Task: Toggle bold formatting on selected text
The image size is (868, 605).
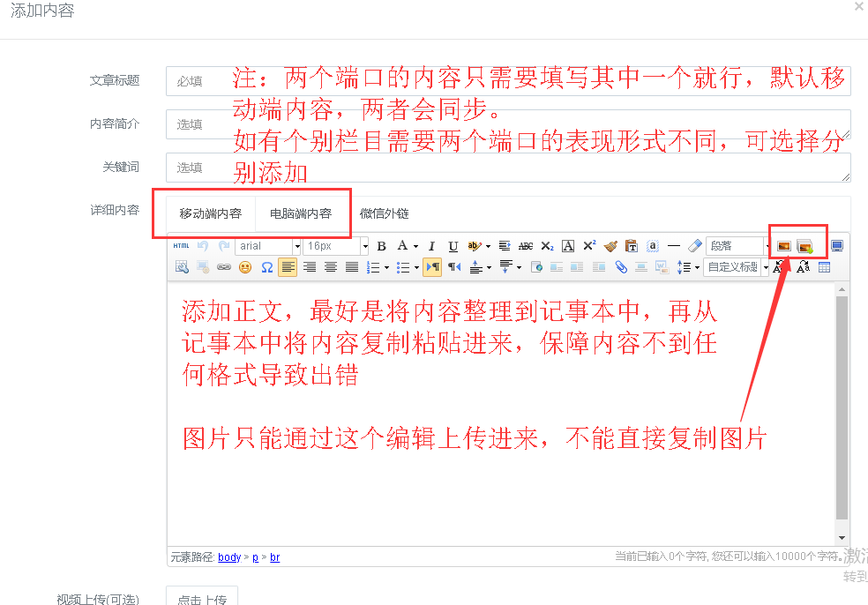Action: click(x=381, y=246)
